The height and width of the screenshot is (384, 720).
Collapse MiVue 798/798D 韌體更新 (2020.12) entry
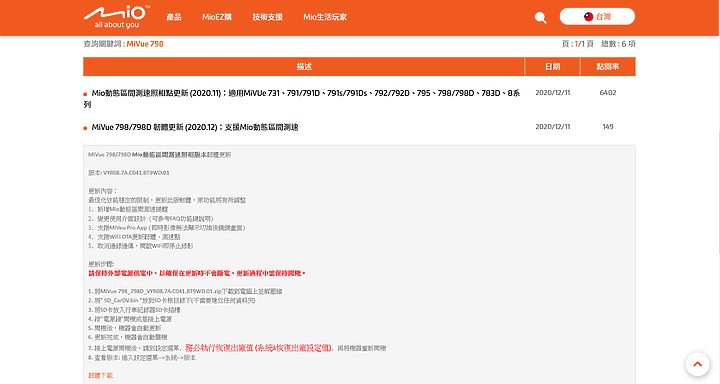coord(195,127)
